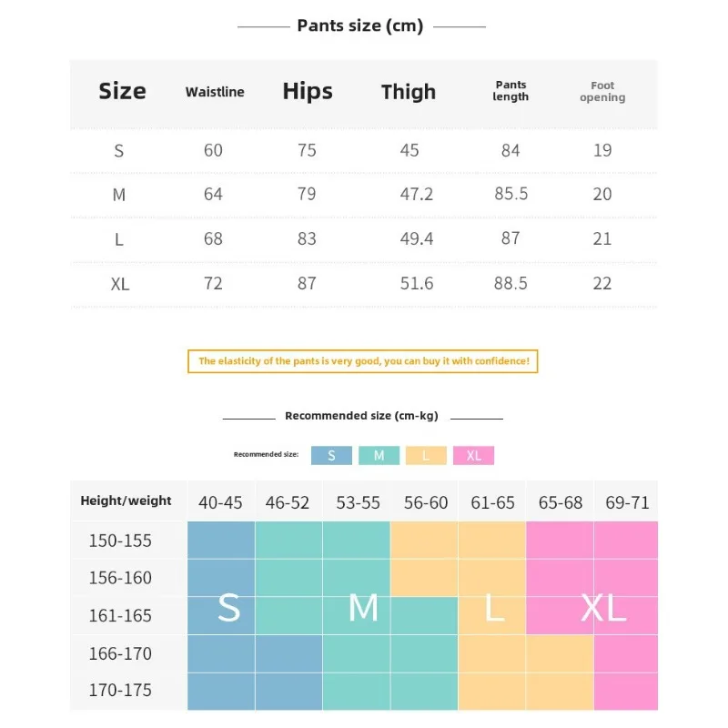Screen dimensions: 728x728
Task: Click the blue S legend swatch
Action: [x=331, y=456]
